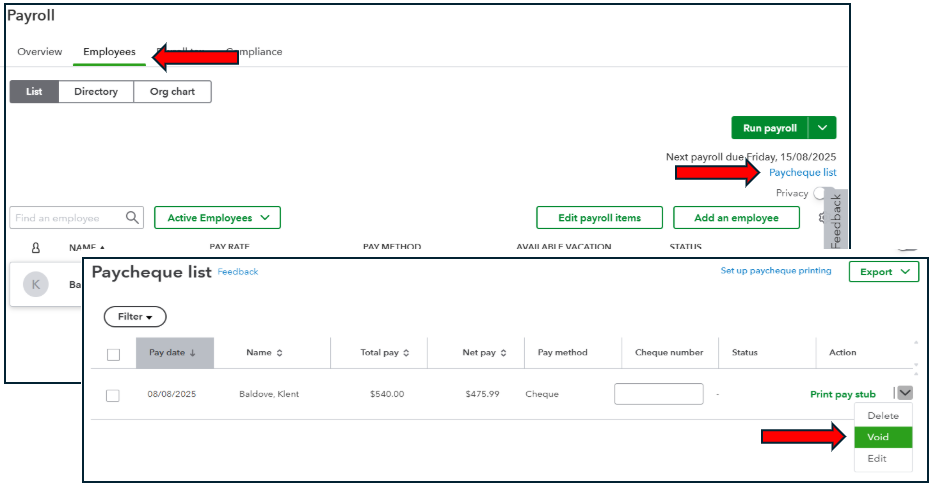Screen dimensions: 934x490
Task: Sort by Total pay column
Action: coord(385,352)
